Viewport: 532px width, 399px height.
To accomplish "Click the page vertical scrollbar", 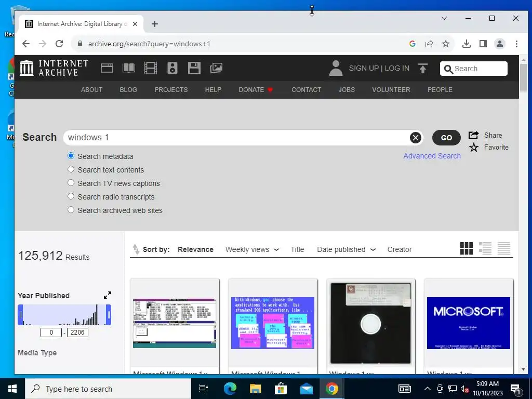I will click(523, 77).
